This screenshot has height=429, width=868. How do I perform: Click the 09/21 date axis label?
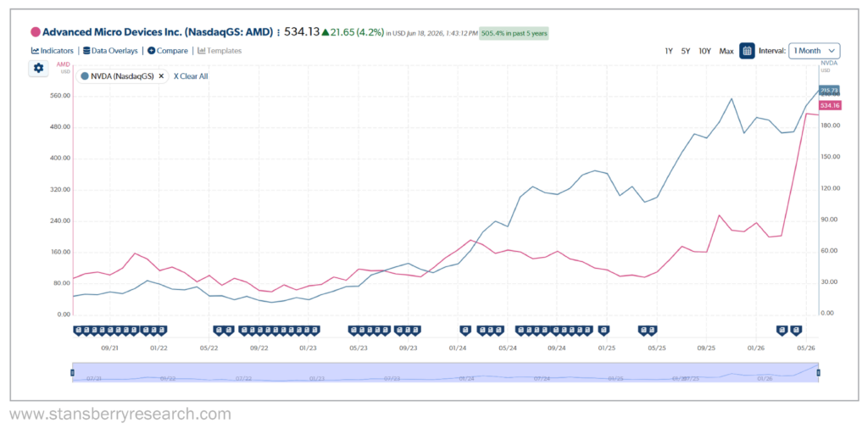click(109, 348)
